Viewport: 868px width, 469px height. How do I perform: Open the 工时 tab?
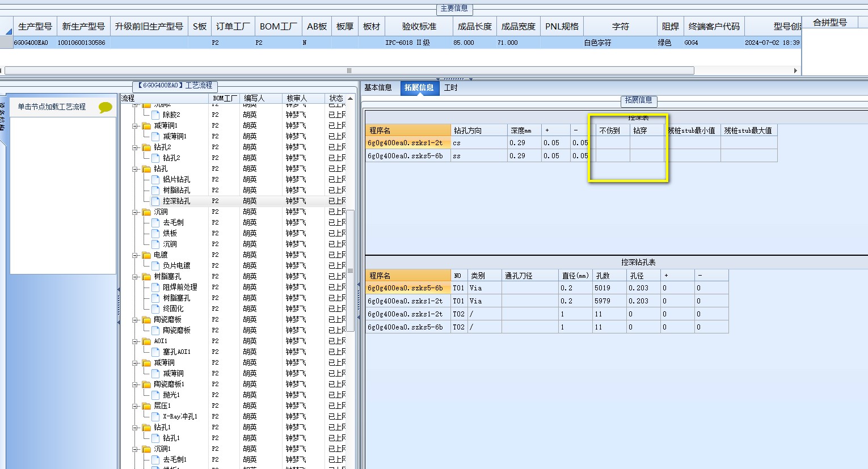point(451,88)
